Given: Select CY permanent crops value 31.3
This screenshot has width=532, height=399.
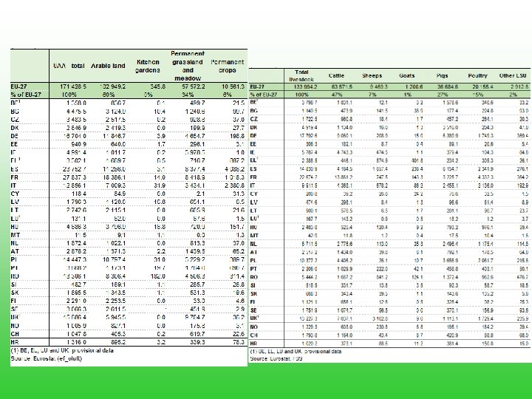Looking at the screenshot, I should pyautogui.click(x=239, y=194).
